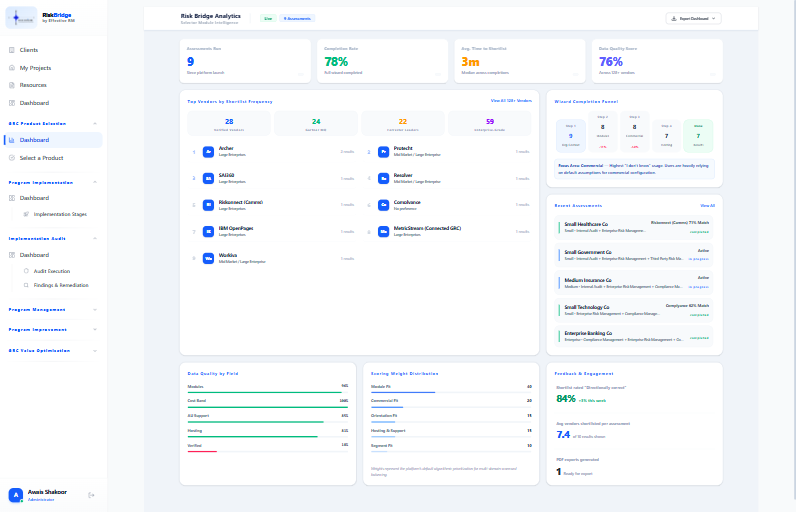Collapse the GRC Product Selection section

coord(95,123)
